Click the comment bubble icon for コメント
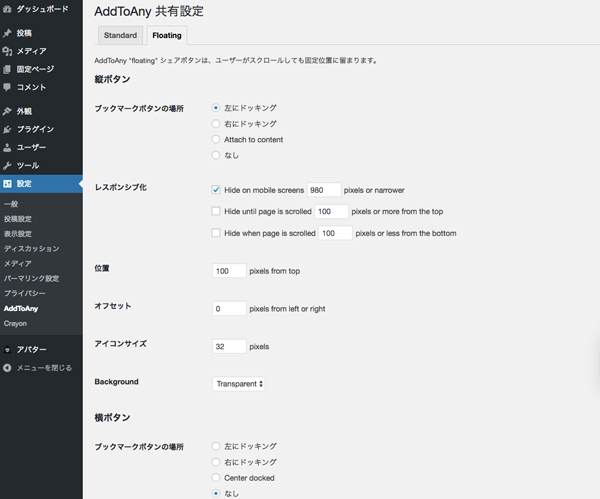This screenshot has height=499, width=600. (x=7, y=87)
